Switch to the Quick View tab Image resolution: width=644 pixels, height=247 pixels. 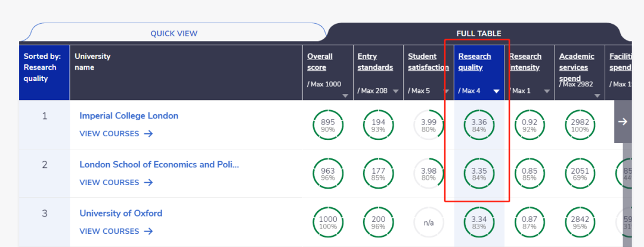coord(174,33)
